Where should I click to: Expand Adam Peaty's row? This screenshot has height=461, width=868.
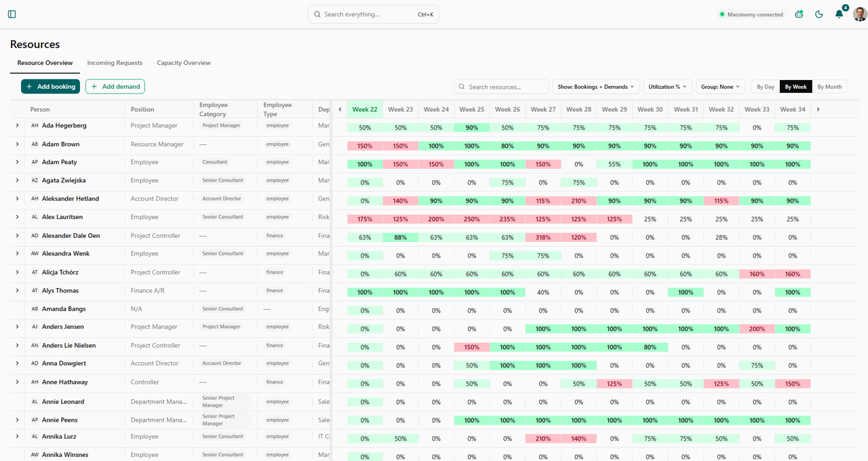pos(18,162)
